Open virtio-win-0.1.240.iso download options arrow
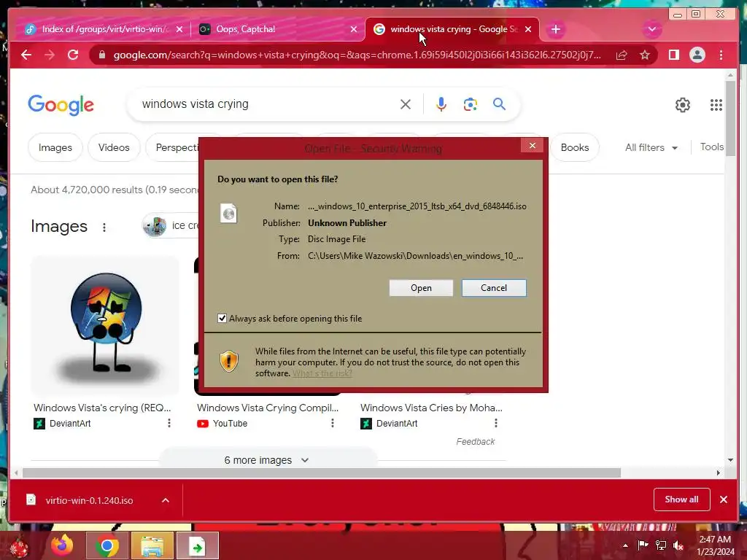Screen dimensions: 747x560 tap(166, 500)
